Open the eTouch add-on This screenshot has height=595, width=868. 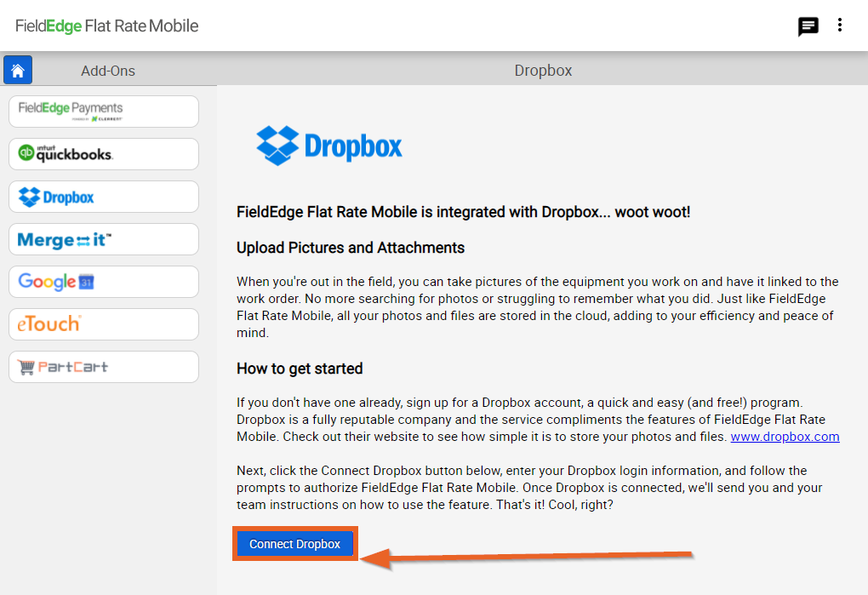103,324
